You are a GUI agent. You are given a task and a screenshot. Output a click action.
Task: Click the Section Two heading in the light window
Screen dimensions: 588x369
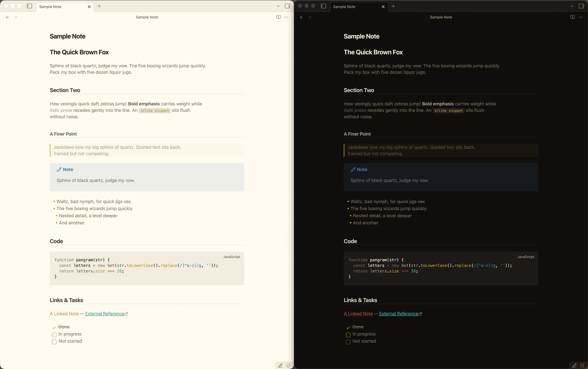coord(65,90)
